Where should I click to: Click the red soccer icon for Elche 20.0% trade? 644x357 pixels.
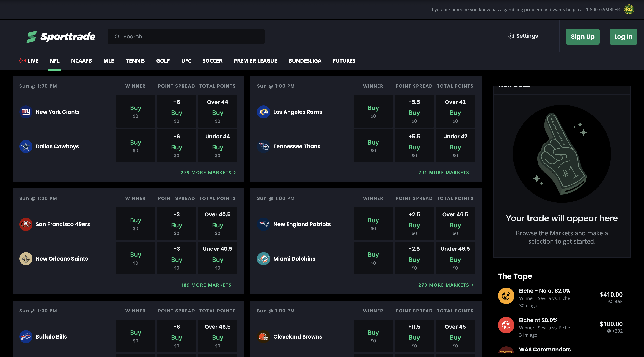pyautogui.click(x=506, y=325)
